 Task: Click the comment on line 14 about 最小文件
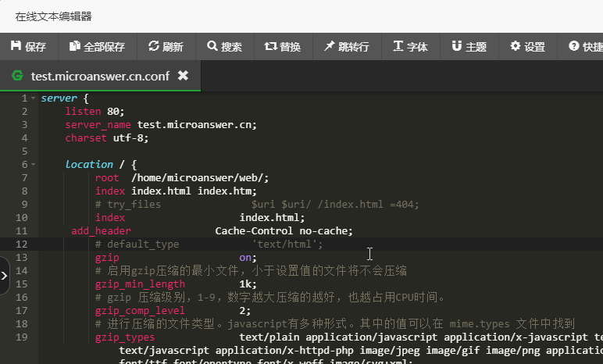point(252,271)
